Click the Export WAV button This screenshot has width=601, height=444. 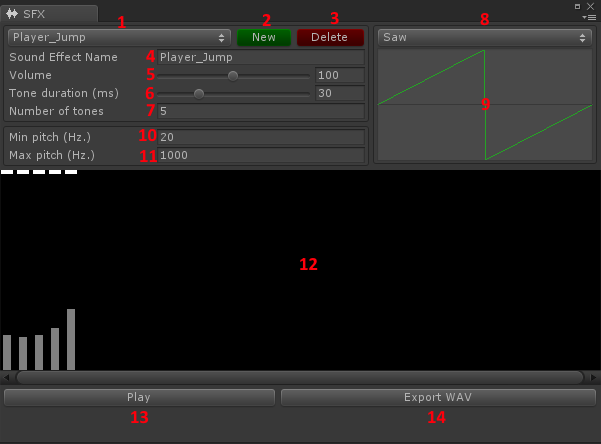click(x=438, y=398)
